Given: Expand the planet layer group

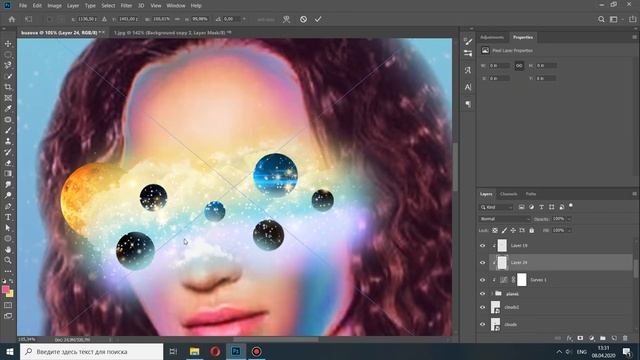Looking at the screenshot, I should [x=492, y=294].
